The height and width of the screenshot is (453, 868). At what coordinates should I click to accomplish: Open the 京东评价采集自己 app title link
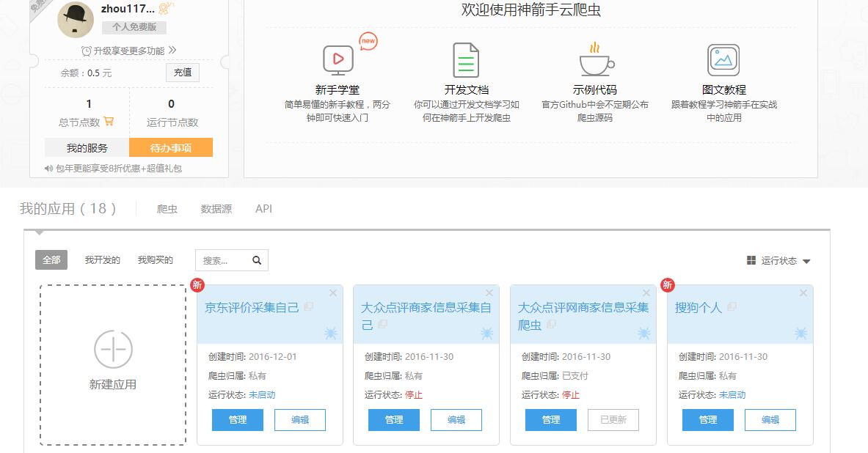click(x=252, y=308)
